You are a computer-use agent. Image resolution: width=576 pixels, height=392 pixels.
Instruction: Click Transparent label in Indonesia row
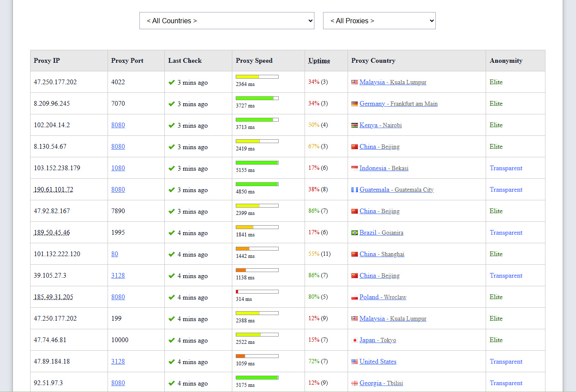click(506, 168)
